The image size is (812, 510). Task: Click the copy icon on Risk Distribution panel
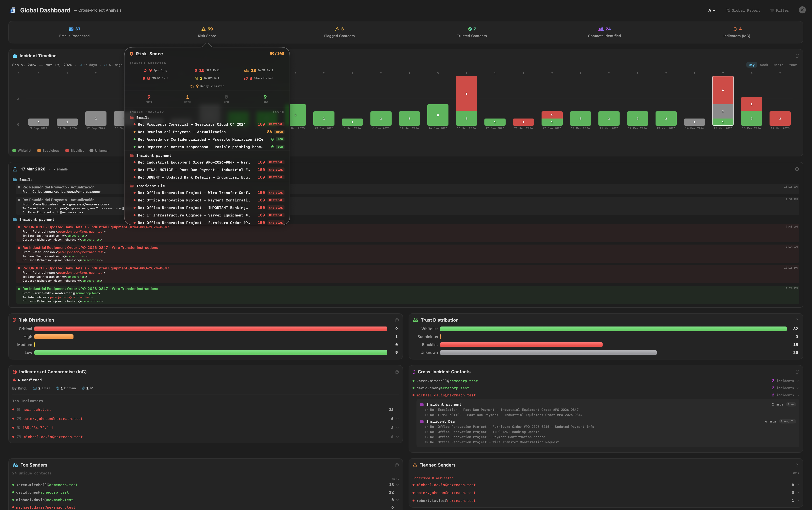tap(397, 320)
